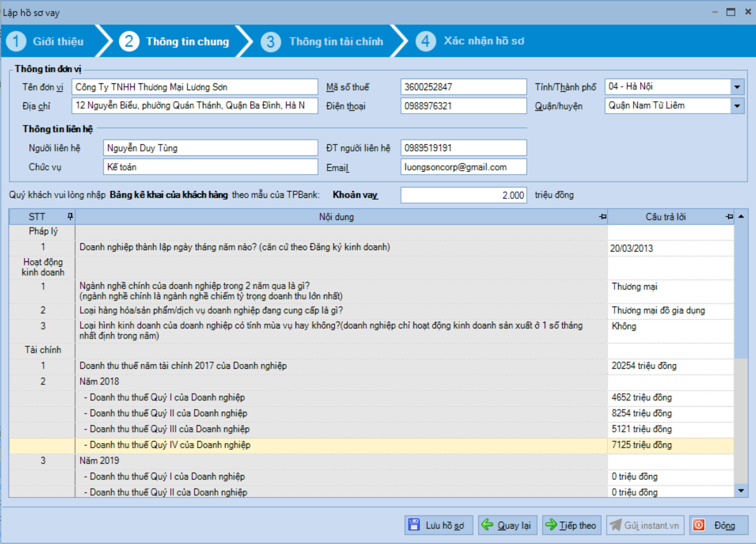Click the pin icon in the Nội dung column header
The width and height of the screenshot is (756, 544).
[602, 216]
